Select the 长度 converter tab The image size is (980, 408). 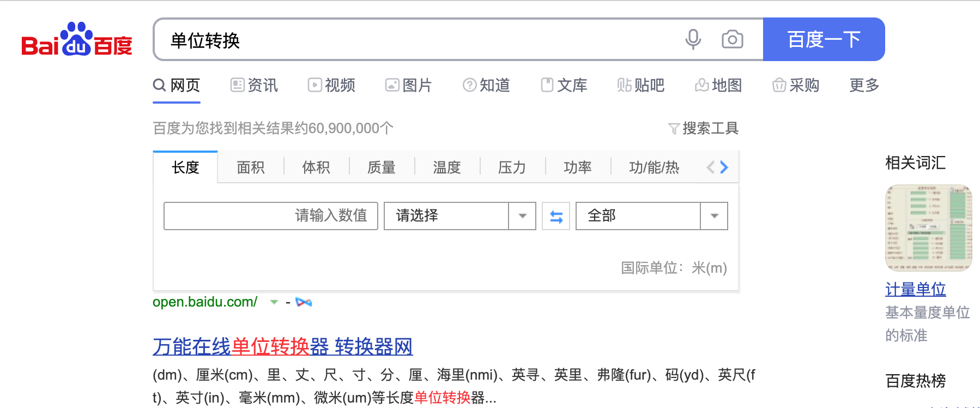click(x=185, y=167)
